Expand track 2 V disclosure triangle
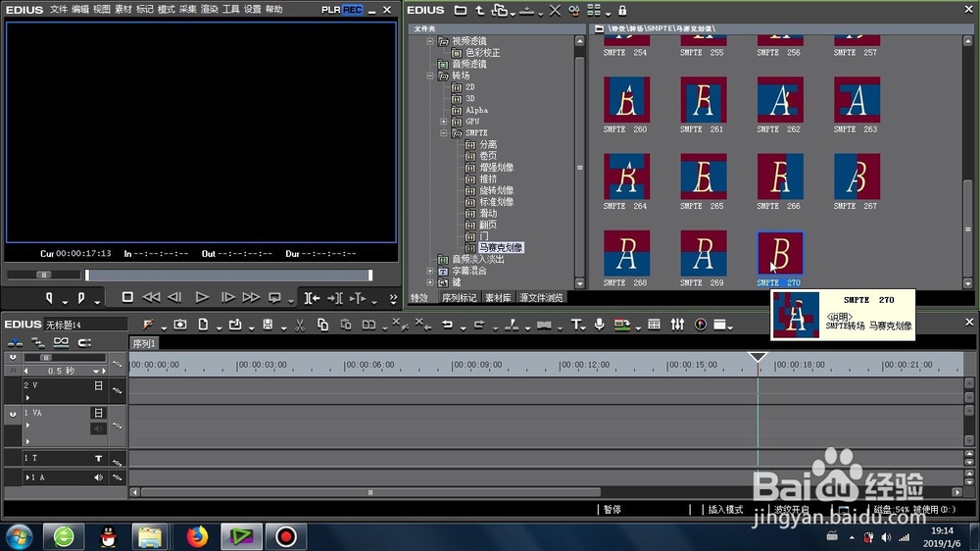980x551 pixels. click(x=27, y=398)
